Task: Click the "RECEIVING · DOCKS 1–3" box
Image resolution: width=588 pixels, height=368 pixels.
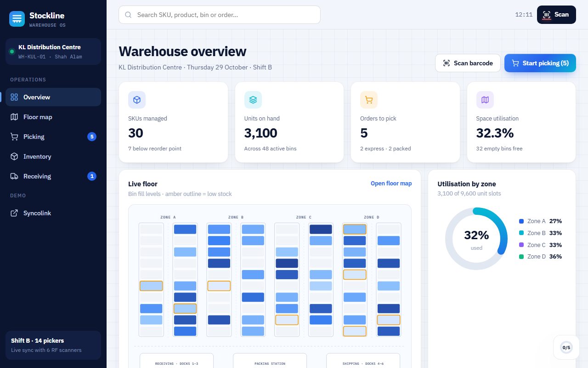Action: click(x=176, y=361)
